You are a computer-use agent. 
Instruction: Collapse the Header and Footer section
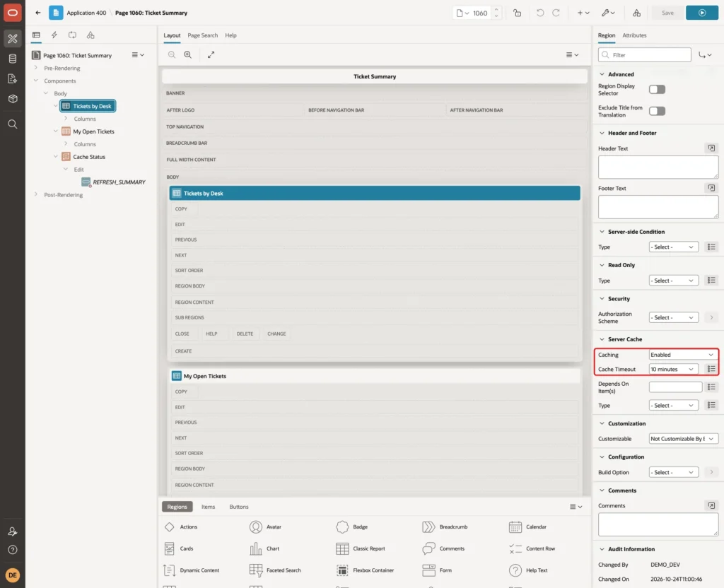602,133
